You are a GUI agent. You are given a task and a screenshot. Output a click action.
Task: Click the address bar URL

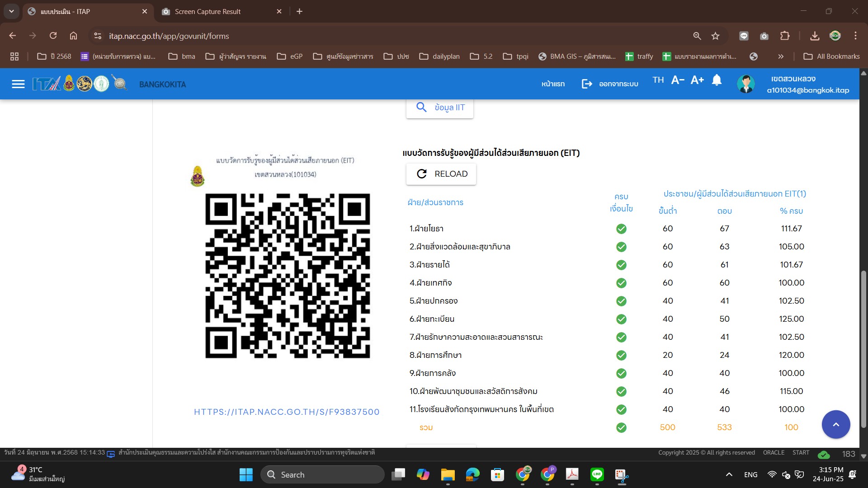169,36
